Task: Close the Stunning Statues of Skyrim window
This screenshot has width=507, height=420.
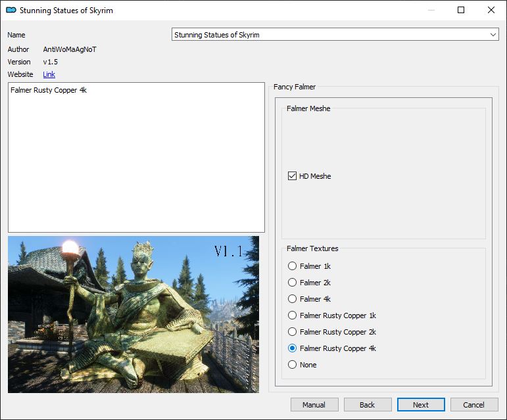Action: [491, 10]
